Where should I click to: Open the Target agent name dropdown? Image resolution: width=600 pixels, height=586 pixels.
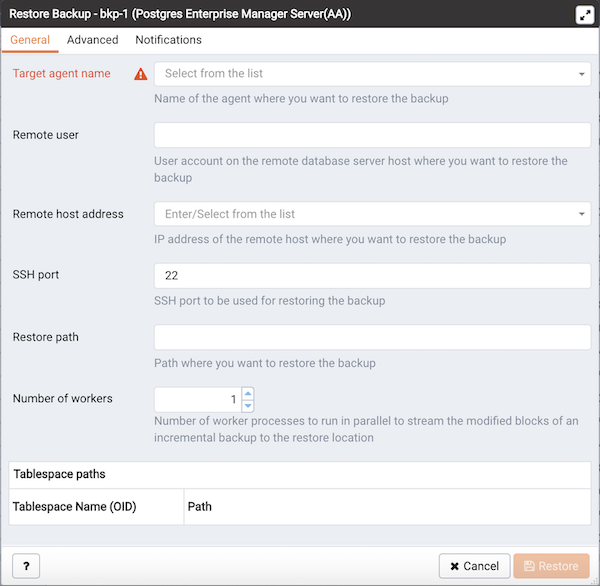click(x=372, y=74)
